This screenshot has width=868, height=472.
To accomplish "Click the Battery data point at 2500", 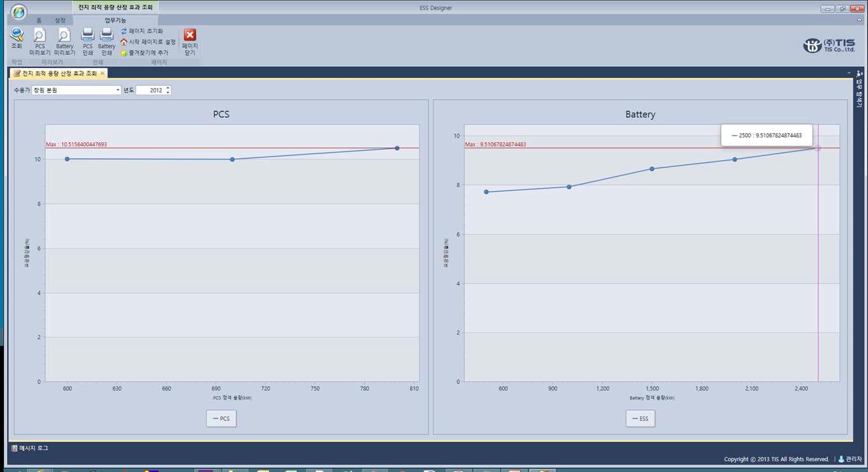I will (x=818, y=148).
